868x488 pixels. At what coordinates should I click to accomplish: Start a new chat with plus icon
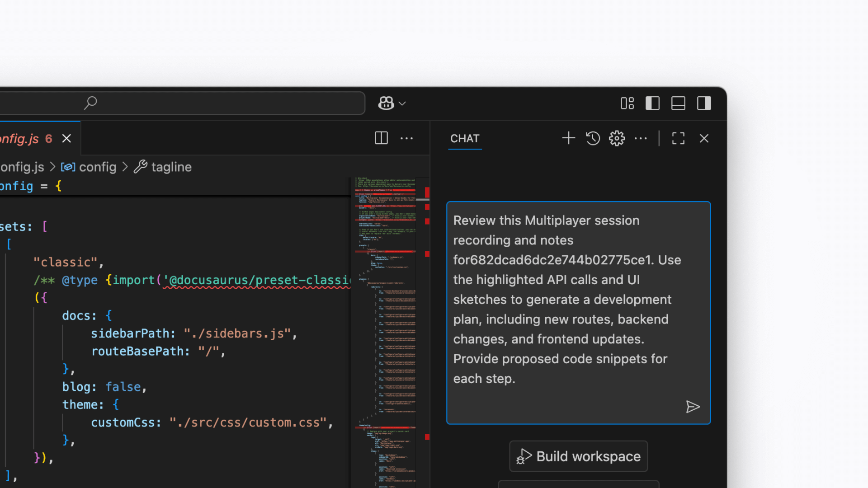(x=568, y=138)
